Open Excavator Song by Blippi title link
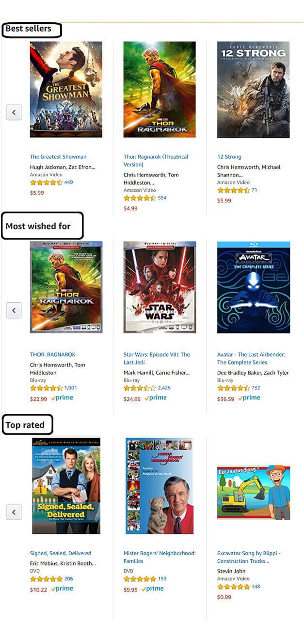The image size is (304, 644). click(x=249, y=557)
